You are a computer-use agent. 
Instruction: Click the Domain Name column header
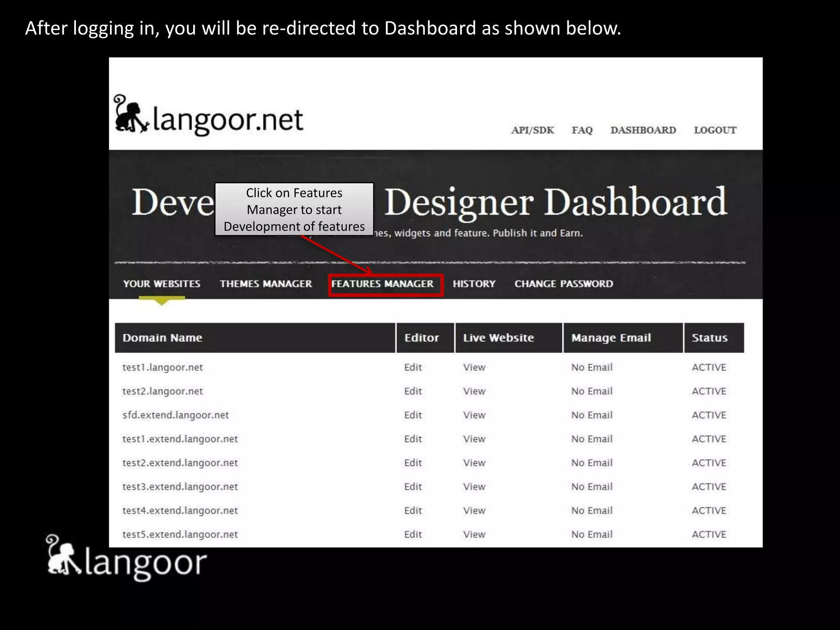click(x=255, y=338)
